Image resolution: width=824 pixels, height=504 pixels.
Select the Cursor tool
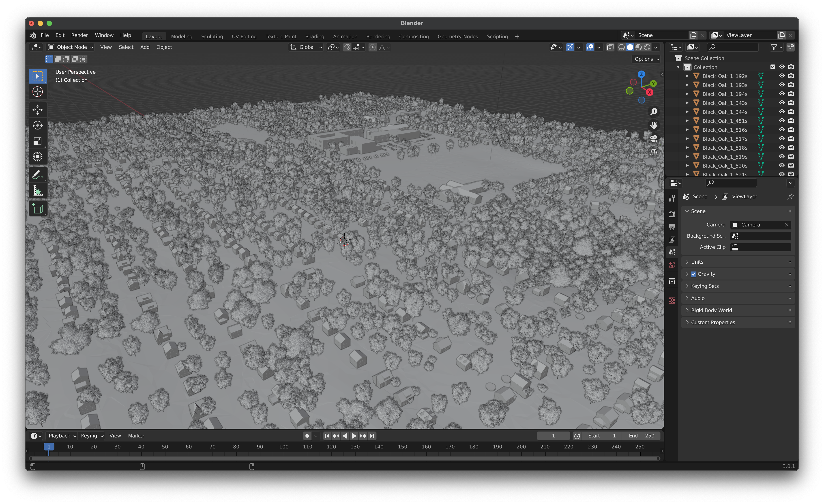38,92
